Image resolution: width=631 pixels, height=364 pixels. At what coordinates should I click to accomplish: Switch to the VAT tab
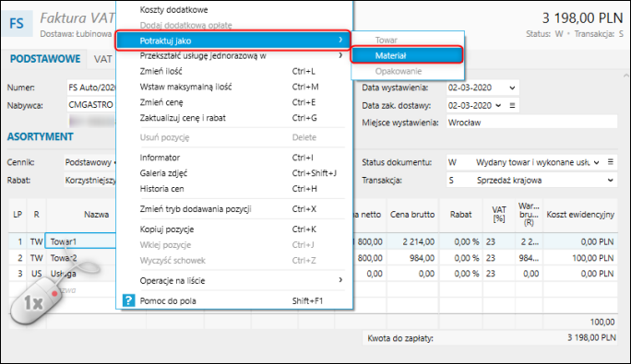[102, 59]
